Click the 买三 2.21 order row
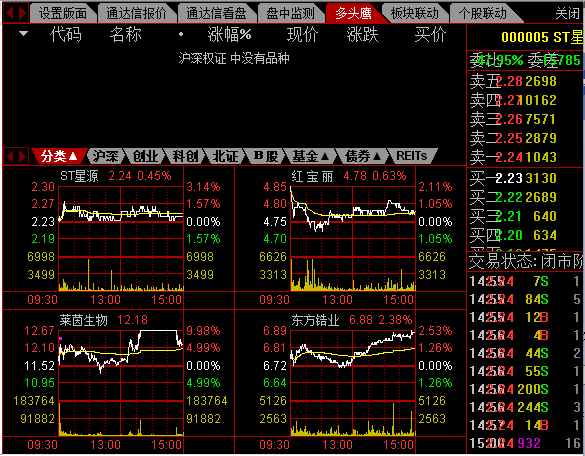 coord(524,216)
